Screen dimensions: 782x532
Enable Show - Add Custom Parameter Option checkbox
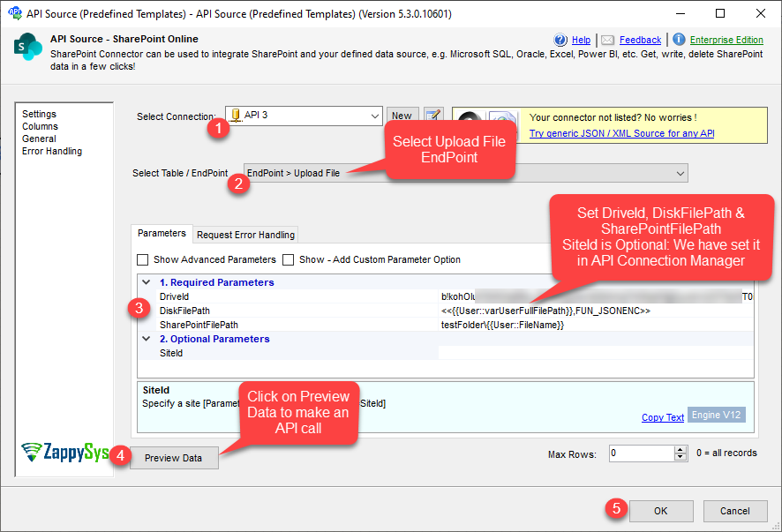[289, 259]
